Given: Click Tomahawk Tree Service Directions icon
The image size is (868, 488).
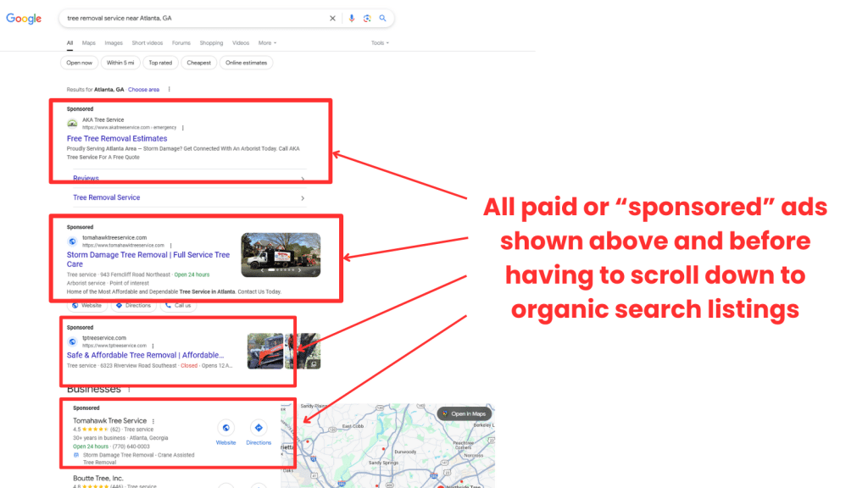Looking at the screenshot, I should [x=259, y=428].
